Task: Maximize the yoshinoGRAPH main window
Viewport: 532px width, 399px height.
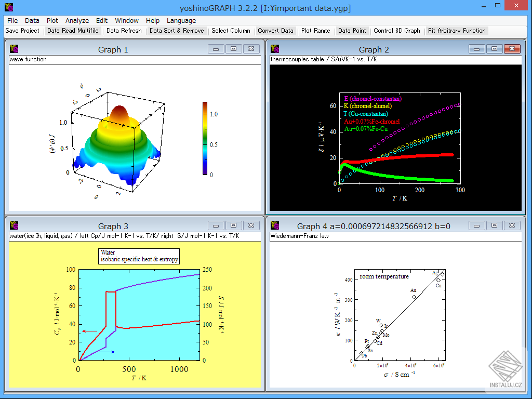Action: [497, 5]
